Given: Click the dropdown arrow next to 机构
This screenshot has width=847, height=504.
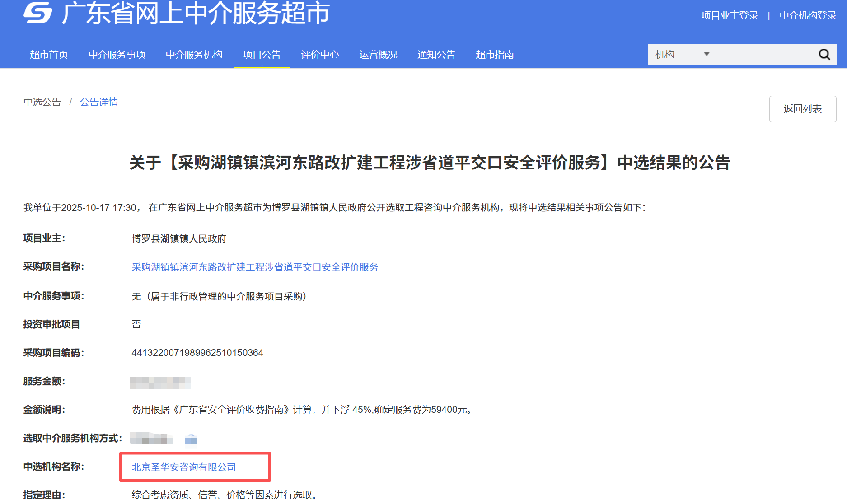Looking at the screenshot, I should click(x=707, y=55).
